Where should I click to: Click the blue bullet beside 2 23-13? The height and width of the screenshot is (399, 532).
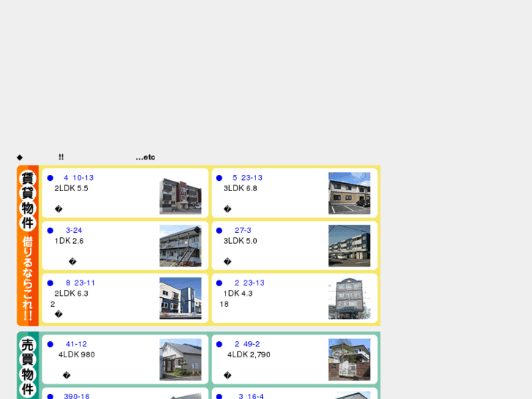(220, 283)
